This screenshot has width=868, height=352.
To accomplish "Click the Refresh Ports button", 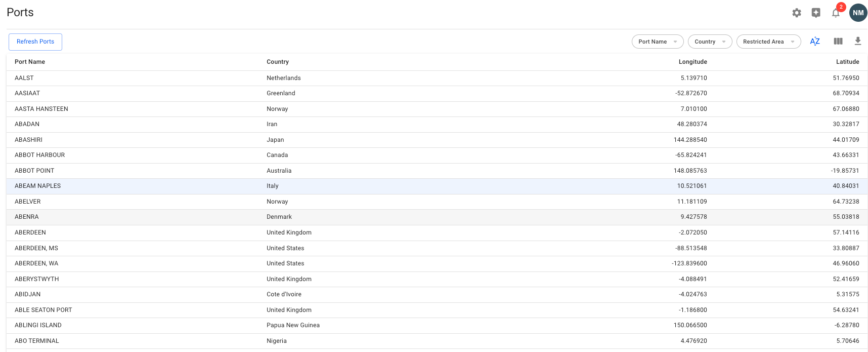I will tap(35, 42).
